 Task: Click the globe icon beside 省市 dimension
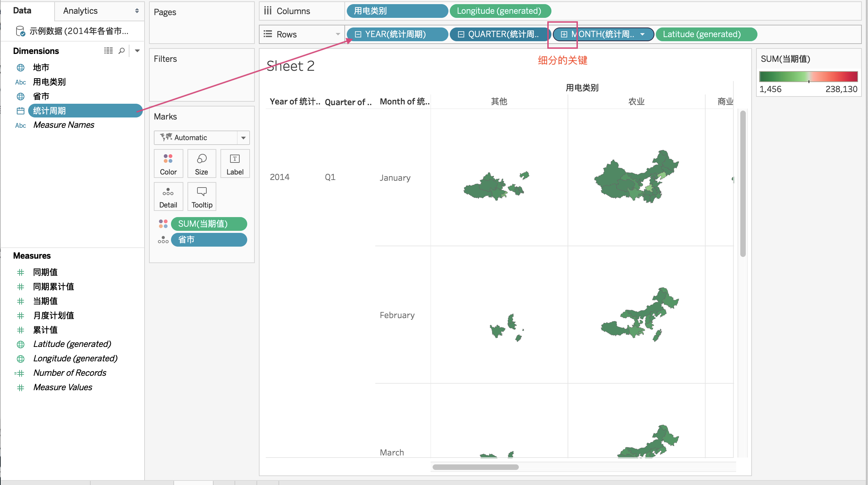click(21, 97)
